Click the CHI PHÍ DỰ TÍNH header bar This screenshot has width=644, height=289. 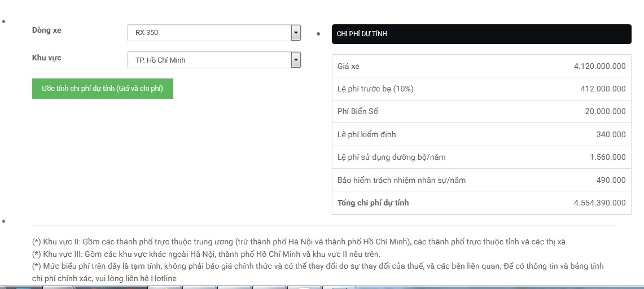coord(481,34)
